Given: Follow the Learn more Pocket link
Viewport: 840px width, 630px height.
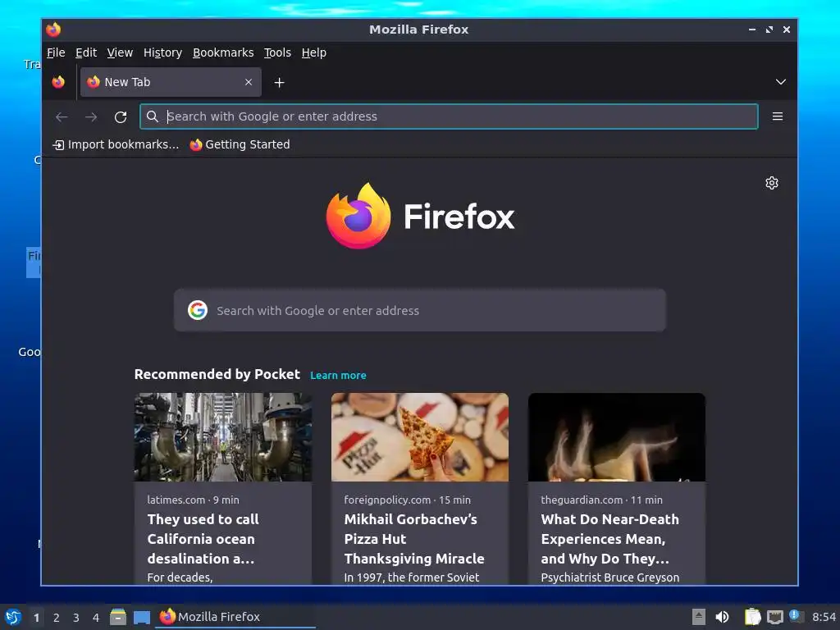Looking at the screenshot, I should 338,376.
